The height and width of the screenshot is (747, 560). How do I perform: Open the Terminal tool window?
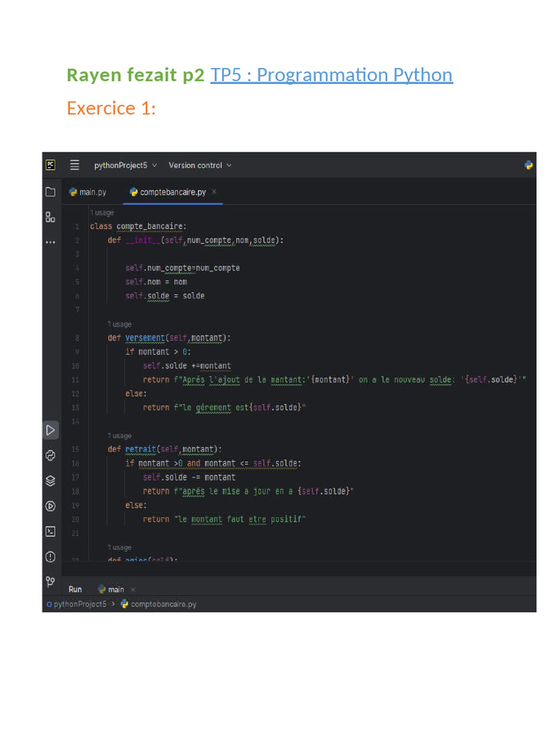coord(50,531)
